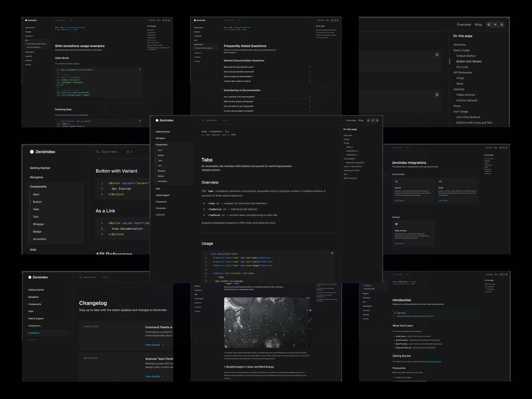
Task: Open the Blog page from the top nav
Action: pyautogui.click(x=479, y=24)
